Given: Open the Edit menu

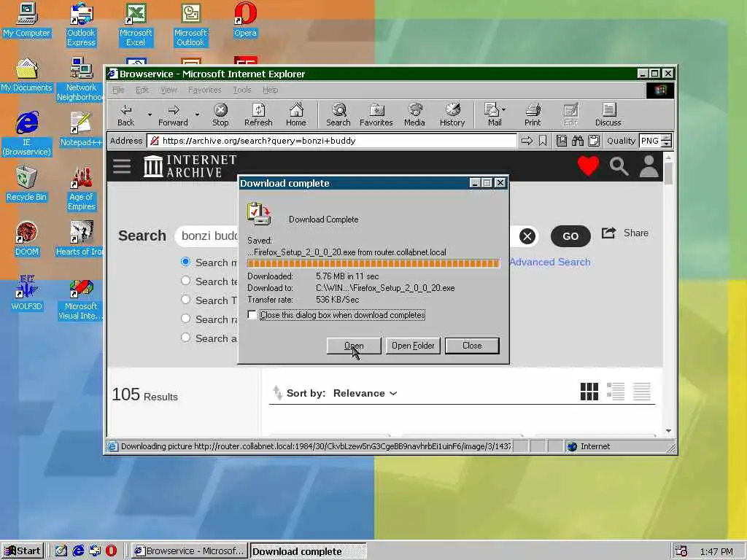Looking at the screenshot, I should click(x=142, y=90).
